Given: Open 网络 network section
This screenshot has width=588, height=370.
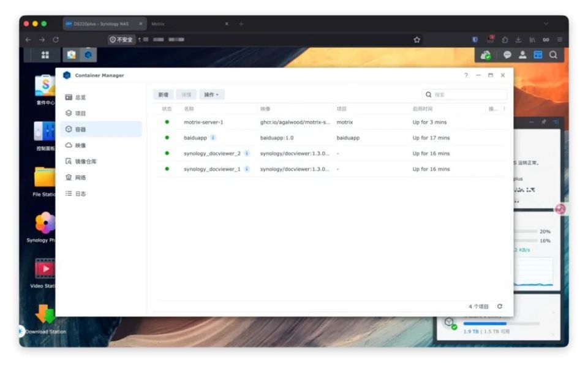Looking at the screenshot, I should (101, 178).
